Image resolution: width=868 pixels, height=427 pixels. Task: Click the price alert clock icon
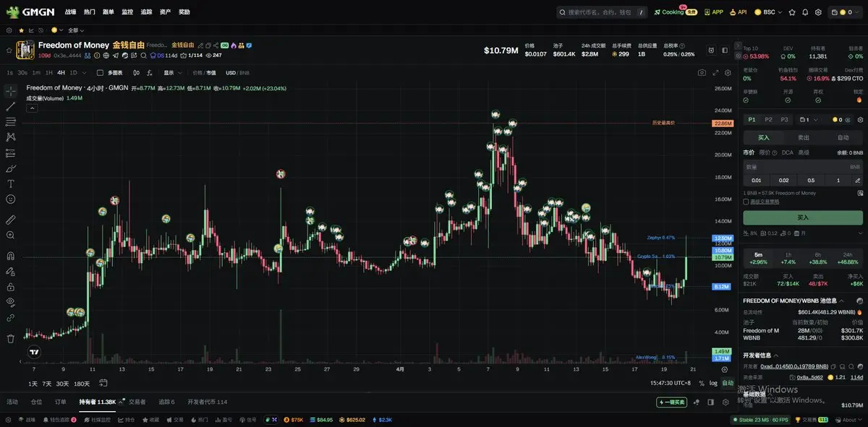coord(712,50)
